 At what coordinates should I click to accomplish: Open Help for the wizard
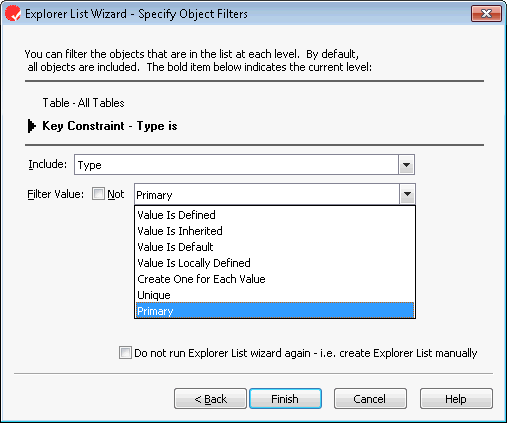tap(456, 399)
